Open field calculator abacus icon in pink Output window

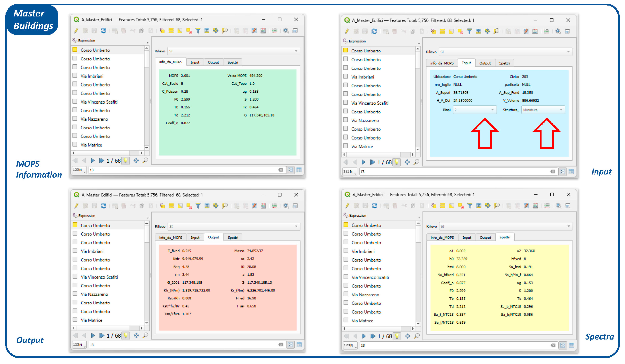tap(263, 206)
